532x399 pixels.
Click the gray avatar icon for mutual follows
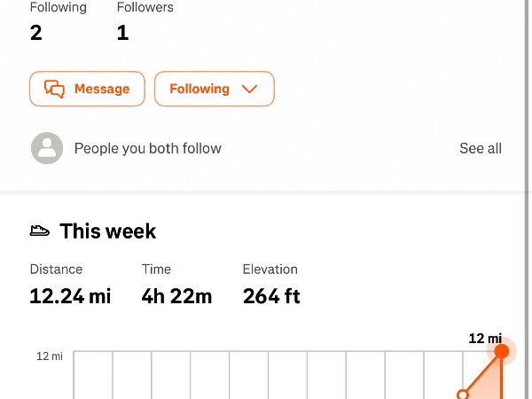47,148
